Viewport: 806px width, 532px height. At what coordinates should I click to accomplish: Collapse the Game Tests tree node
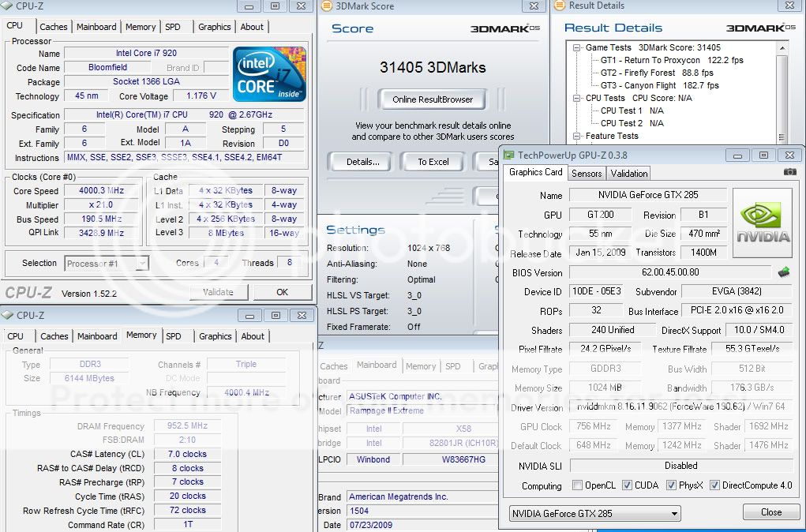[577, 47]
